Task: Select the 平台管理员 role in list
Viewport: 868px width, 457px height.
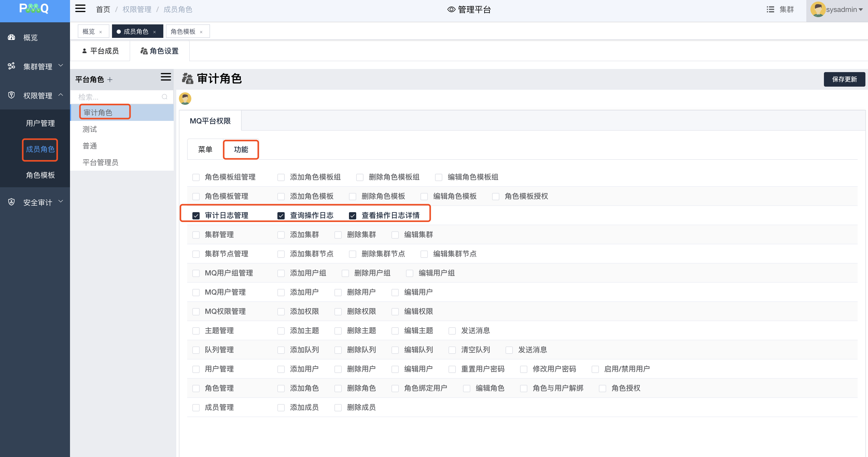Action: coord(100,162)
